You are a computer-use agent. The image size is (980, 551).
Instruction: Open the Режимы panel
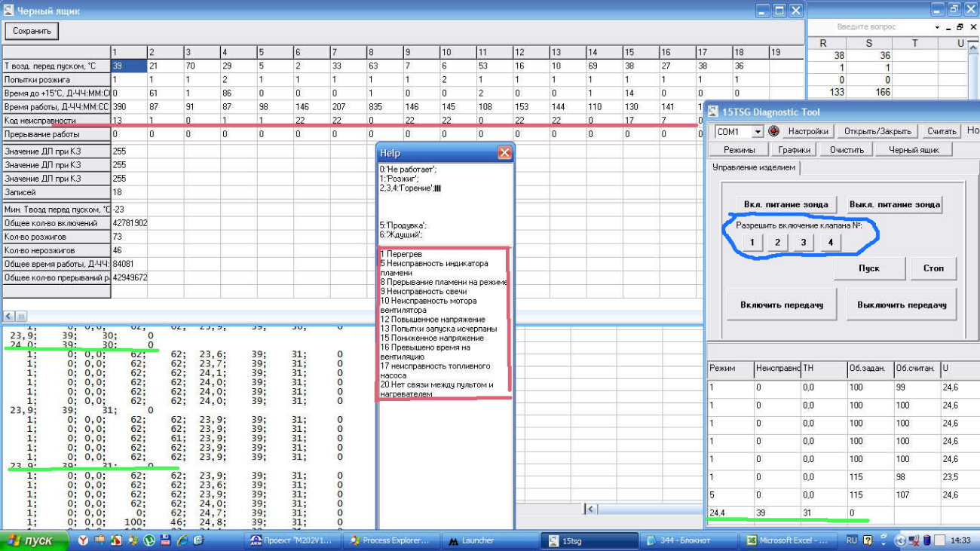coord(739,149)
